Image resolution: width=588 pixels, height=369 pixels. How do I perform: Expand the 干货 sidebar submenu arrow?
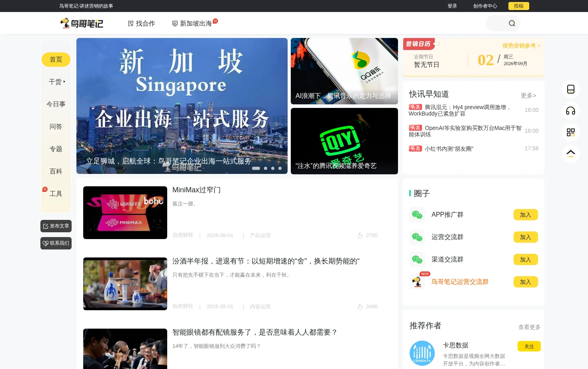point(64,82)
